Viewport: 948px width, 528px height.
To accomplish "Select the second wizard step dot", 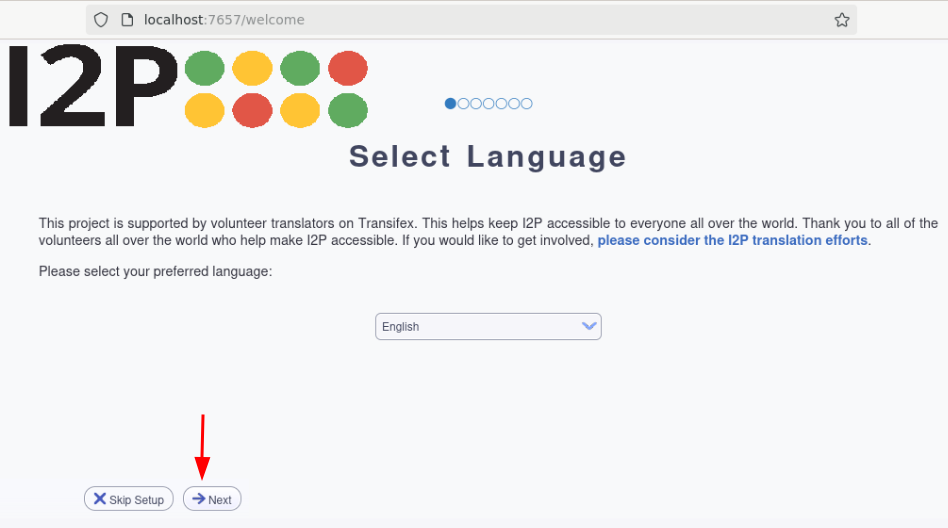I will pyautogui.click(x=463, y=103).
